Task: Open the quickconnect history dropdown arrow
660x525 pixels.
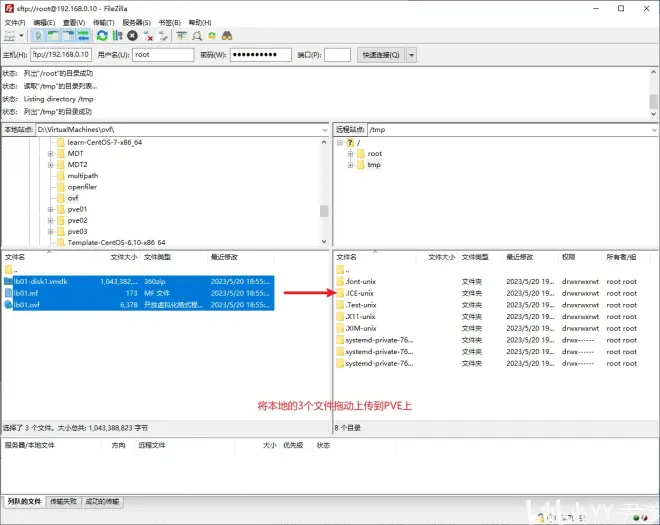Action: pyautogui.click(x=412, y=55)
